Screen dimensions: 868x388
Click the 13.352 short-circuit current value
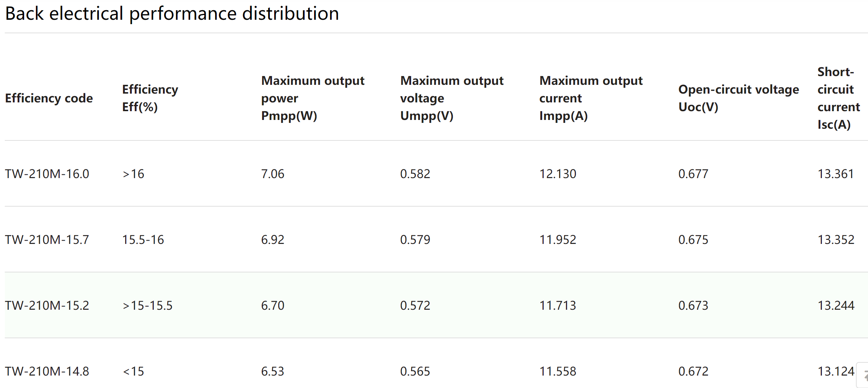click(x=836, y=240)
